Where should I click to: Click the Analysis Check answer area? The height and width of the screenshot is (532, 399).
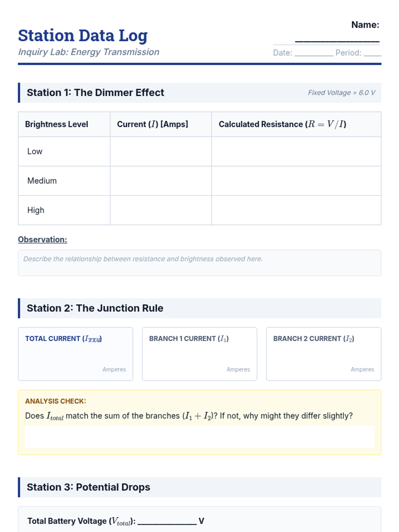(x=199, y=437)
